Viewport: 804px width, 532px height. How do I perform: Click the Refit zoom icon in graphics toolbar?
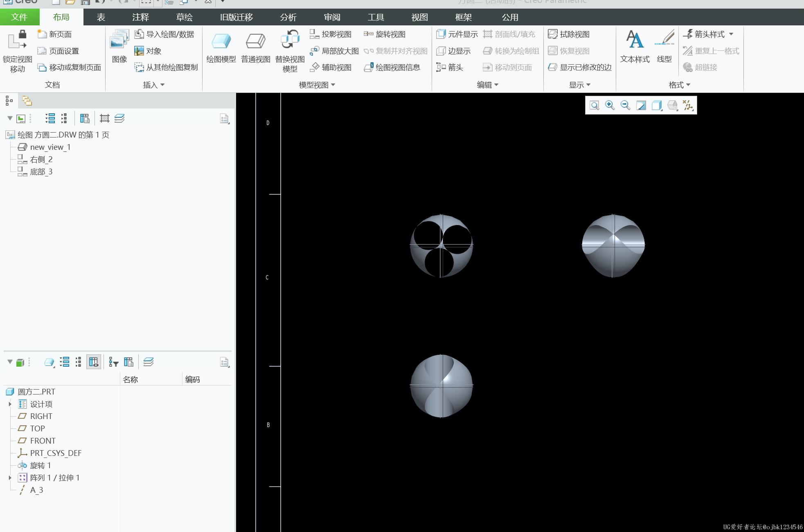click(595, 106)
